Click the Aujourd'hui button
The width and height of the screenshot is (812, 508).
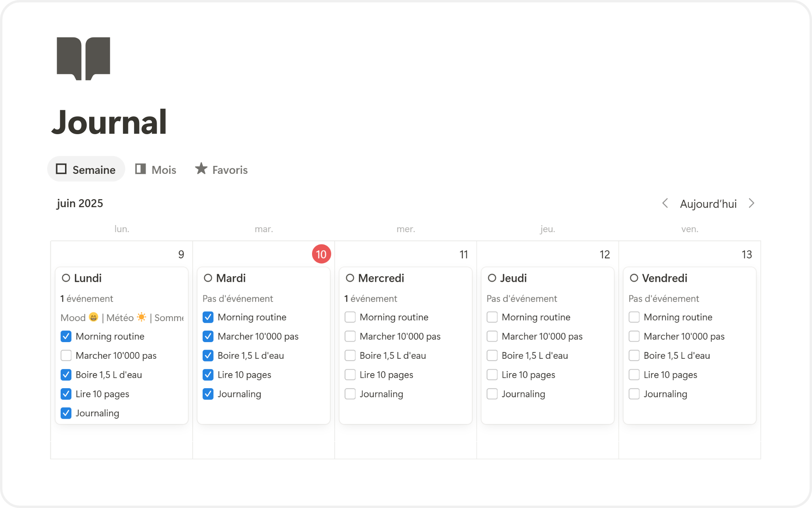click(708, 204)
